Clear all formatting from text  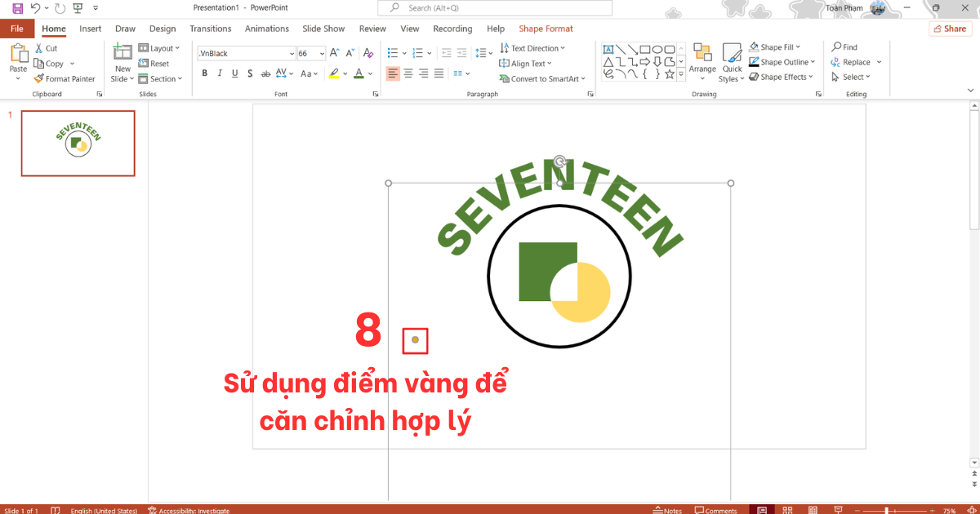tap(369, 53)
